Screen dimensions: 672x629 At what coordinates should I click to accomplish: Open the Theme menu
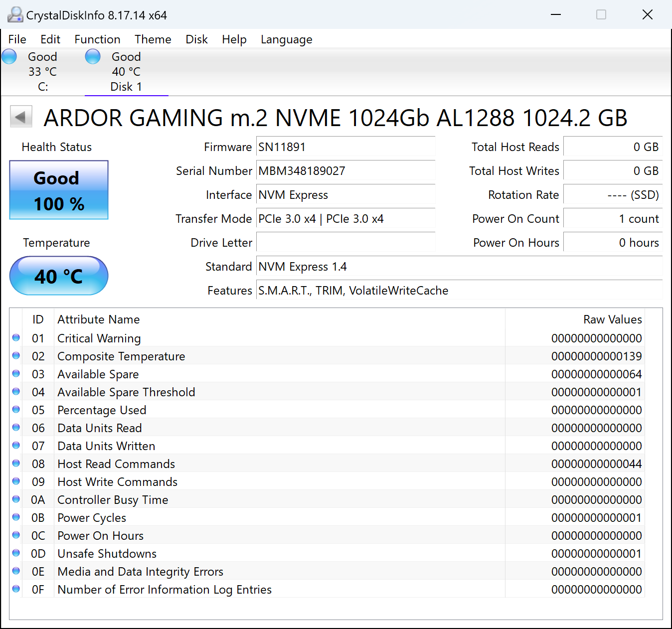click(153, 39)
